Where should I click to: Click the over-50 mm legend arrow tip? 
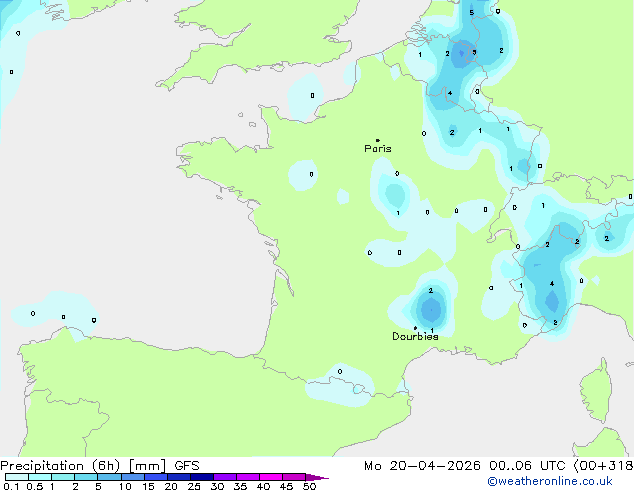[317, 477]
